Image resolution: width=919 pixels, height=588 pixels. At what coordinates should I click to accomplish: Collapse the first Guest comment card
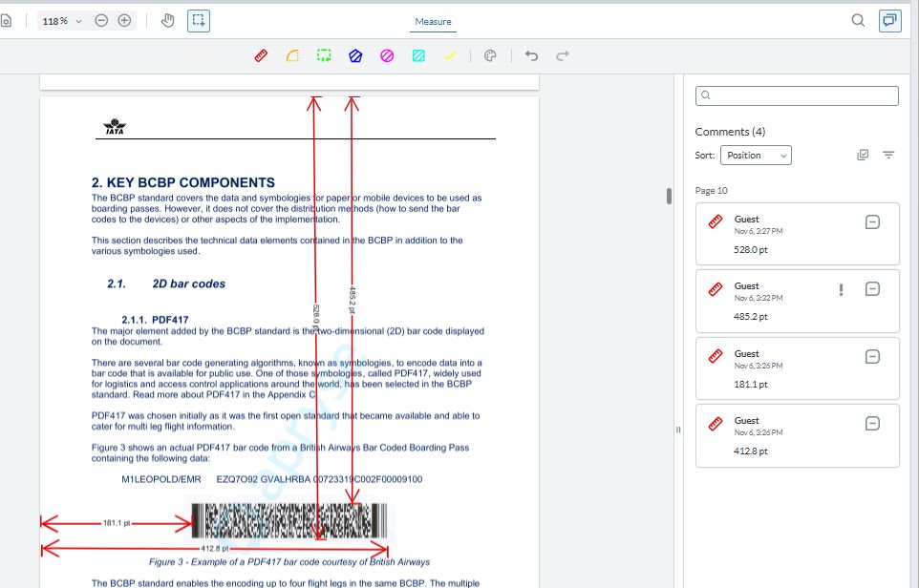click(x=872, y=221)
